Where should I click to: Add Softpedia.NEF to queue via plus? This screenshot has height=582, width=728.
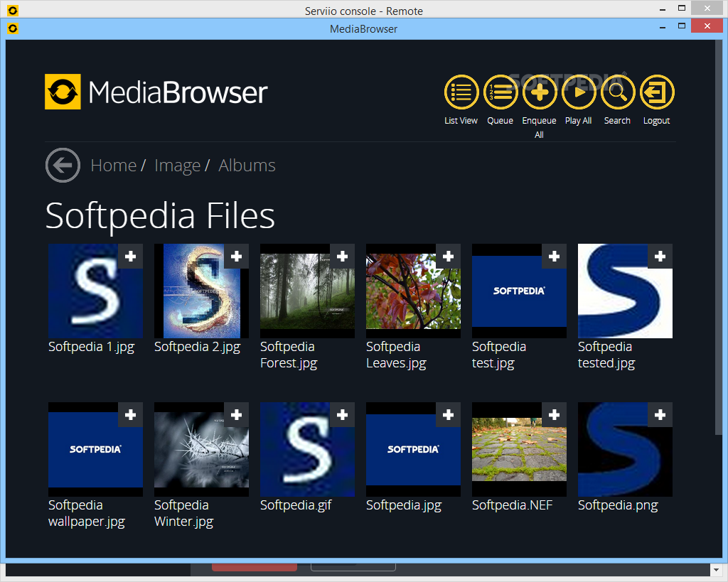click(x=554, y=414)
